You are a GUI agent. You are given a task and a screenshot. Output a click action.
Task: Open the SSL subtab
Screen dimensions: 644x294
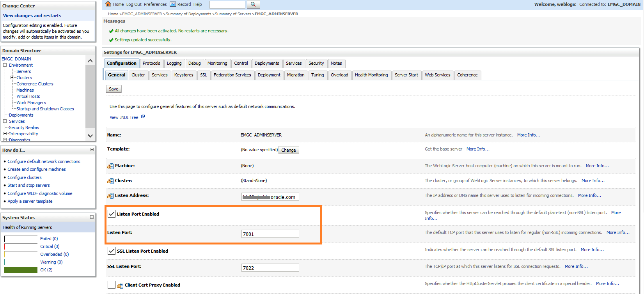point(204,75)
